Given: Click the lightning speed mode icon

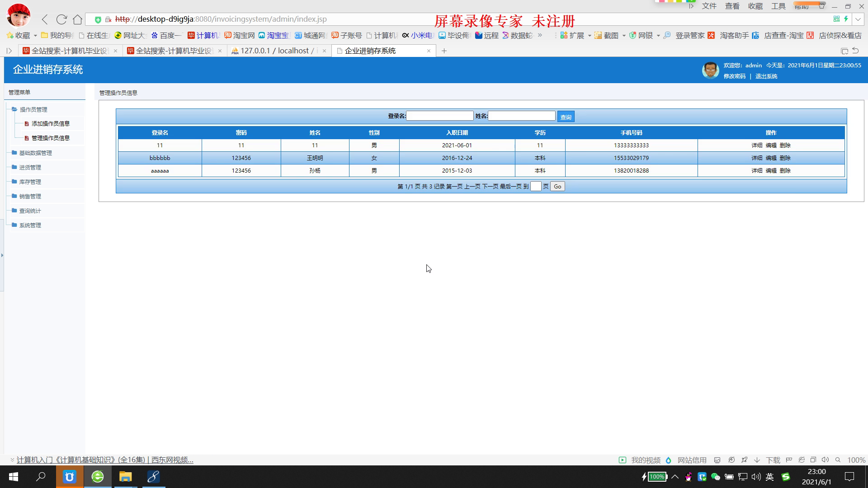Looking at the screenshot, I should [x=846, y=19].
